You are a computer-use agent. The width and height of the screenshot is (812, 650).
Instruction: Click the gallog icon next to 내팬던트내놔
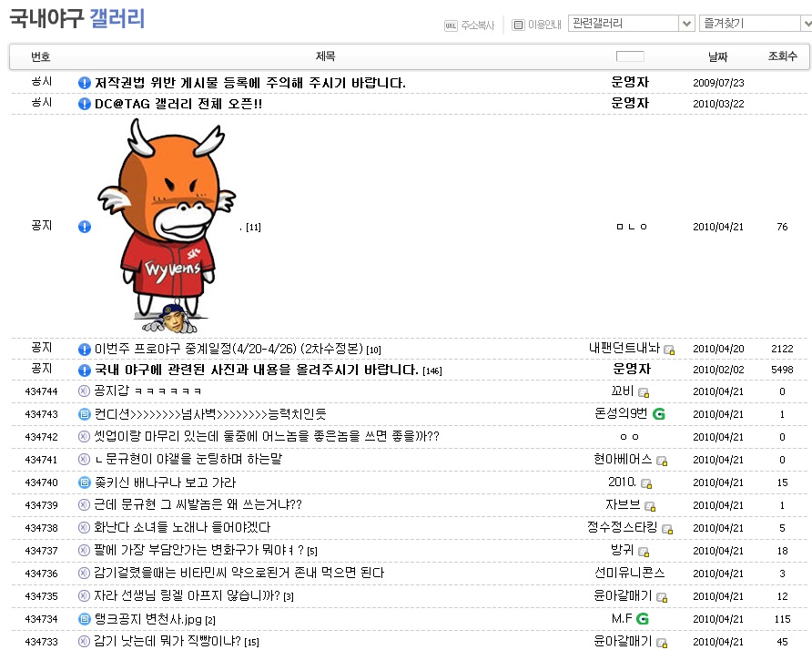click(669, 350)
